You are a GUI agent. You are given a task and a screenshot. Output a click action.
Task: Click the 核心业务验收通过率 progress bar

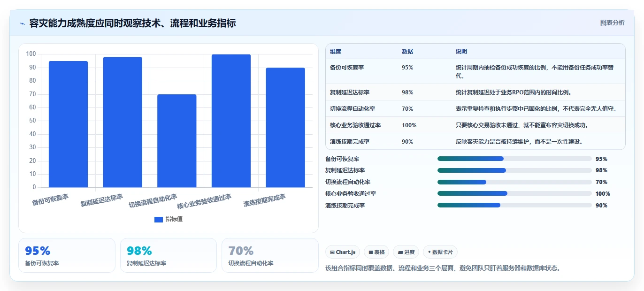tap(514, 193)
